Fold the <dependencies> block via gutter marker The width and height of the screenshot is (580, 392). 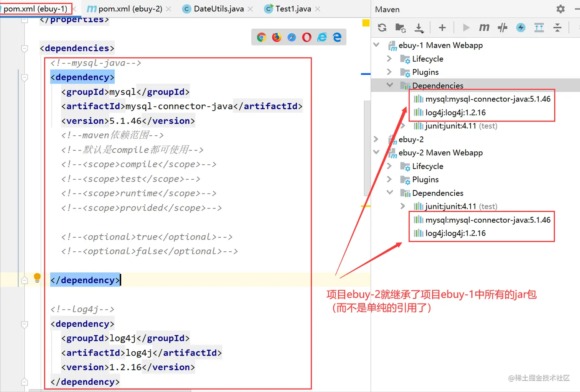pos(25,48)
